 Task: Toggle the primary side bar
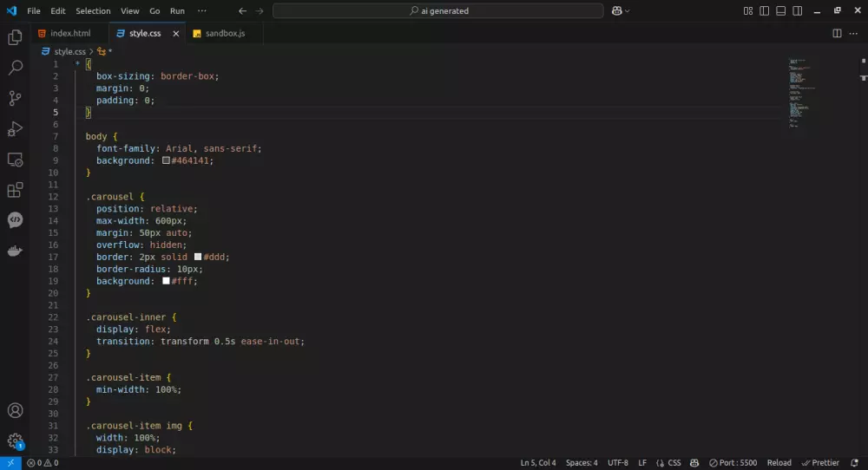[765, 10]
